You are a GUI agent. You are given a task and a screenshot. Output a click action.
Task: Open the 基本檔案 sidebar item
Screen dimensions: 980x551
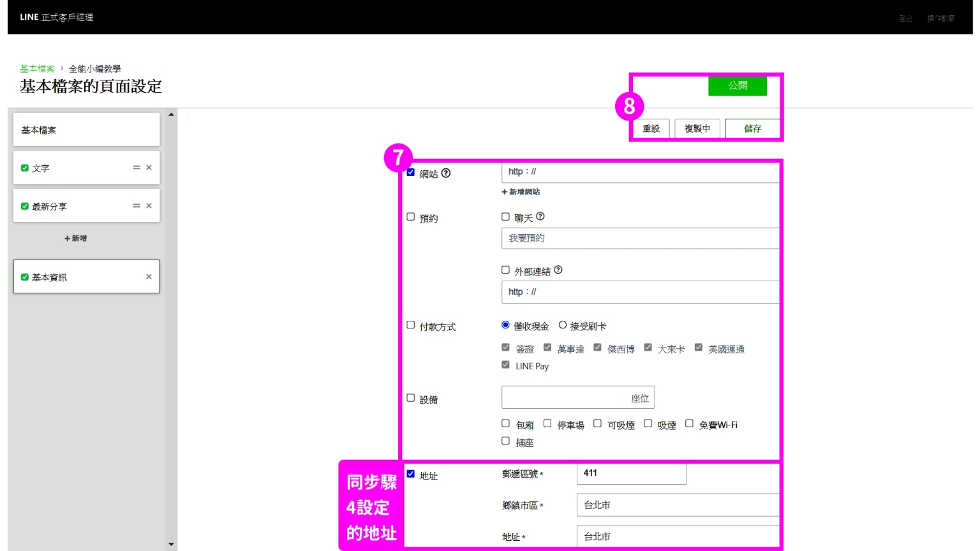(86, 130)
